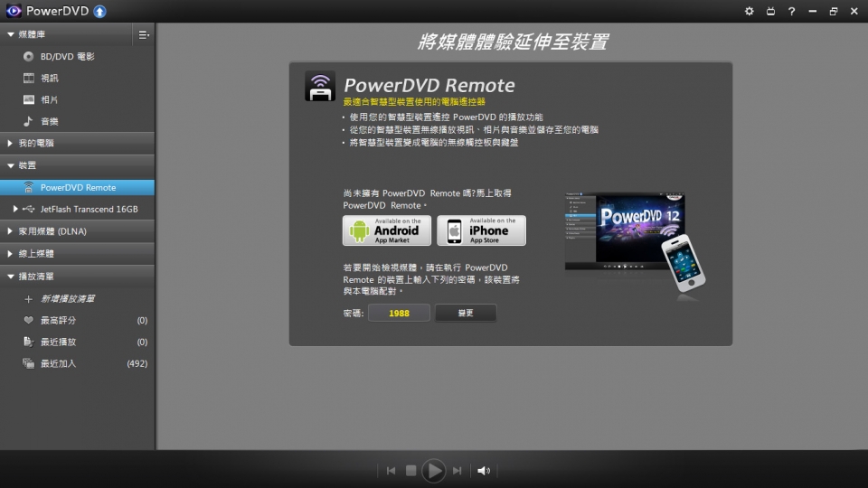Click the PowerDVD upgrade arrow icon
The image size is (868, 488).
point(99,11)
